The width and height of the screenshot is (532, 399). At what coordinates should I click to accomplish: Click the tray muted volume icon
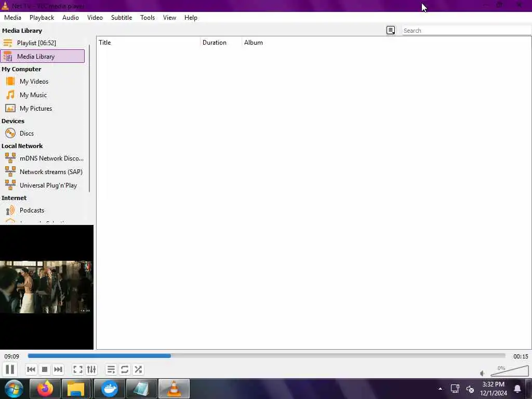pyautogui.click(x=470, y=389)
